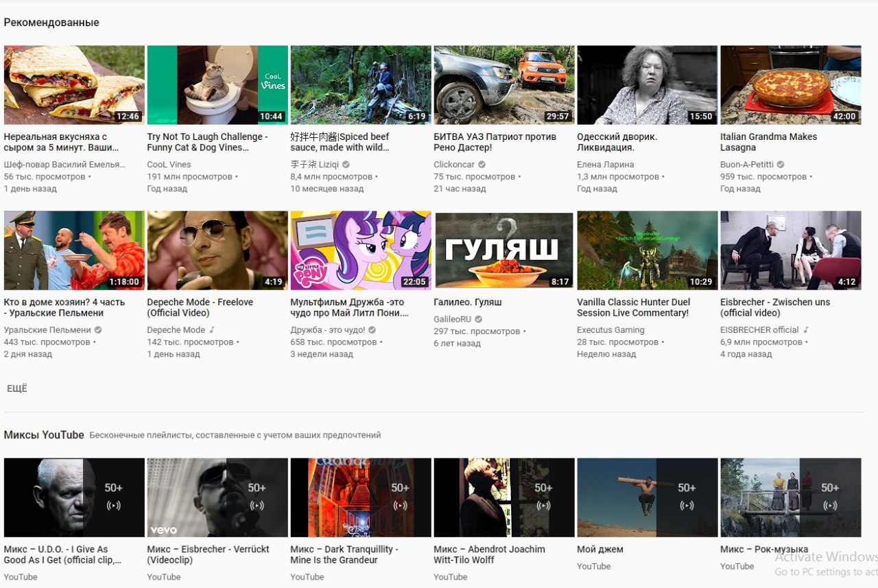
Task: Go to EISBRECHER official channel
Action: pos(760,330)
